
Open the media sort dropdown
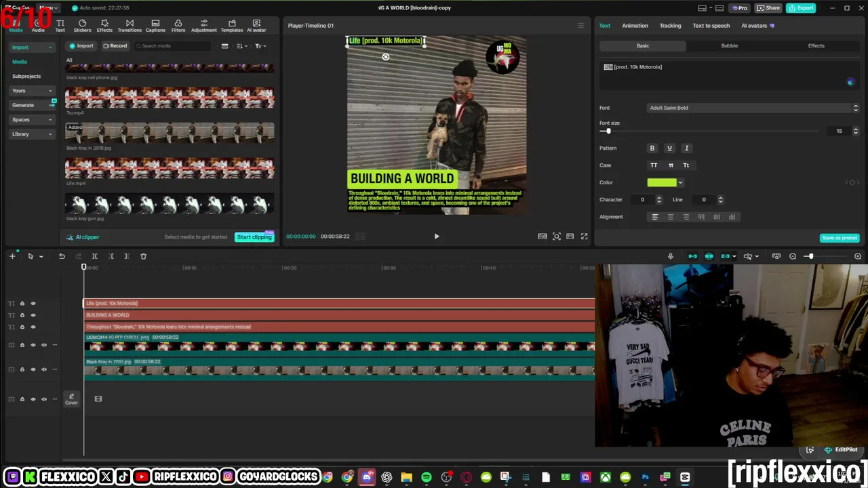[x=242, y=46]
